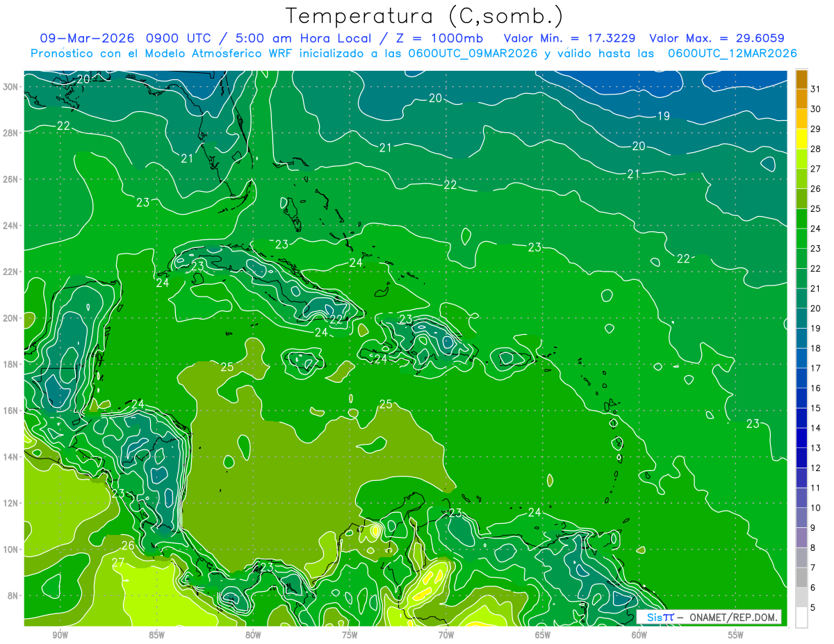Click the "Temperatura (C,somb.)" title

pyautogui.click(x=425, y=15)
